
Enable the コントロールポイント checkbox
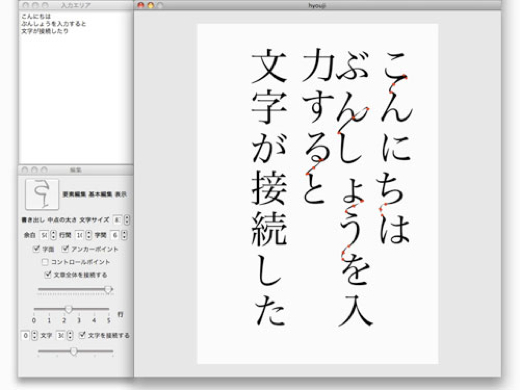click(45, 262)
